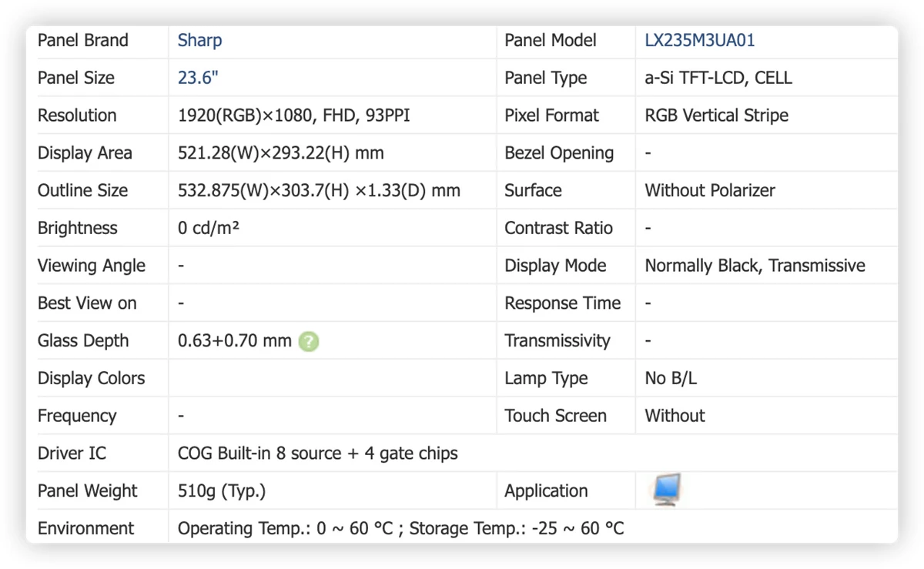Click the green help icon beside Glass Depth
Image resolution: width=924 pixels, height=569 pixels.
[309, 341]
